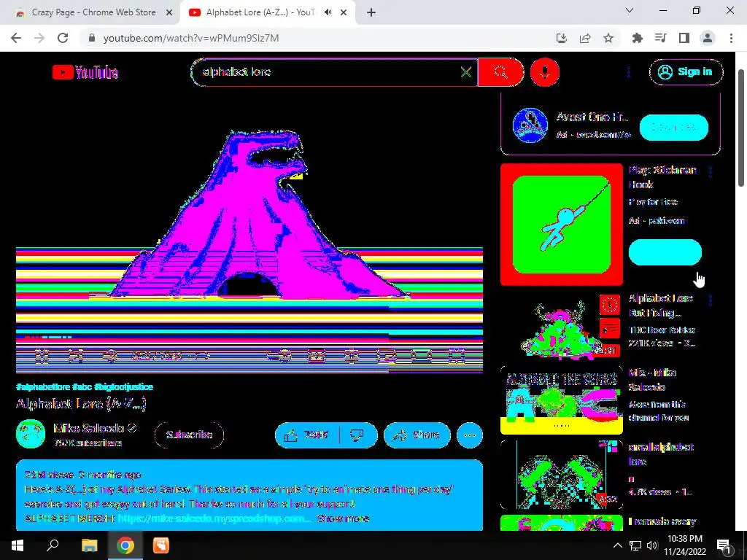The image size is (747, 560).
Task: Open the Avast One ad logo
Action: click(530, 125)
